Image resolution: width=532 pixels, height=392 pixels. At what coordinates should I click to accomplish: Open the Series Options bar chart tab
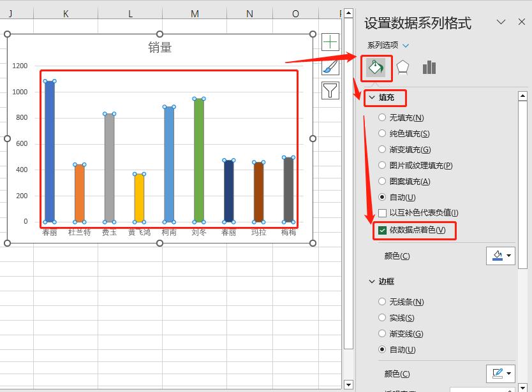click(x=429, y=67)
